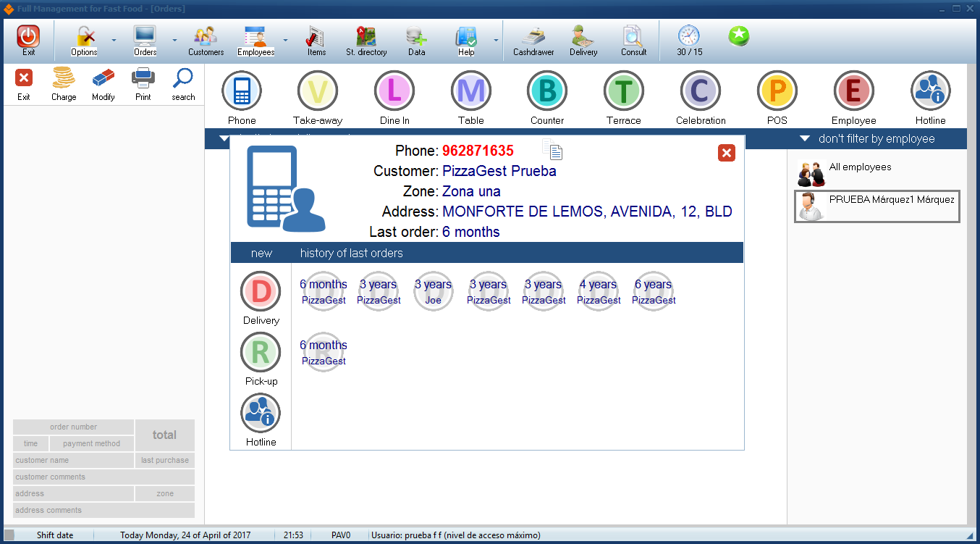Image resolution: width=980 pixels, height=544 pixels.
Task: Open the Orders dropdown arrow
Action: (x=174, y=40)
